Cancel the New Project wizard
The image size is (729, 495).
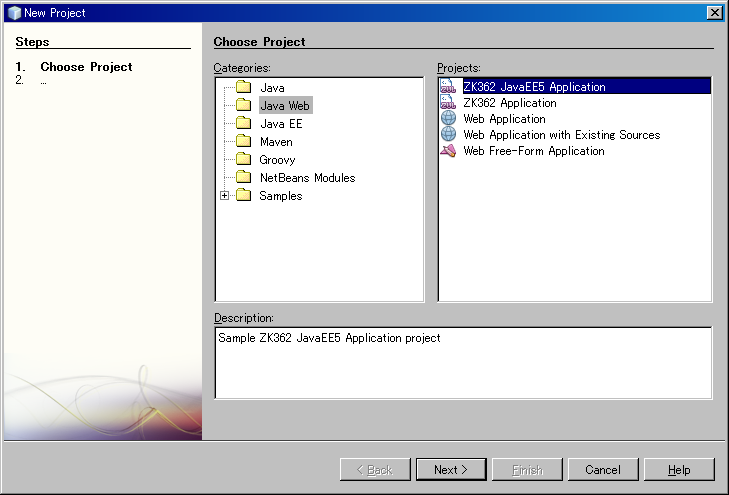[x=603, y=469]
